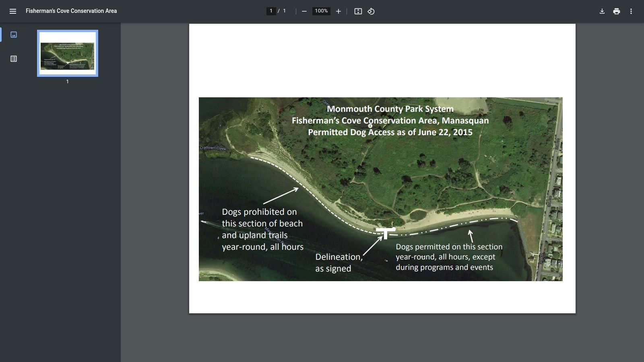Select the page 1 thumbnail preview
This screenshot has height=362, width=644.
tap(68, 53)
